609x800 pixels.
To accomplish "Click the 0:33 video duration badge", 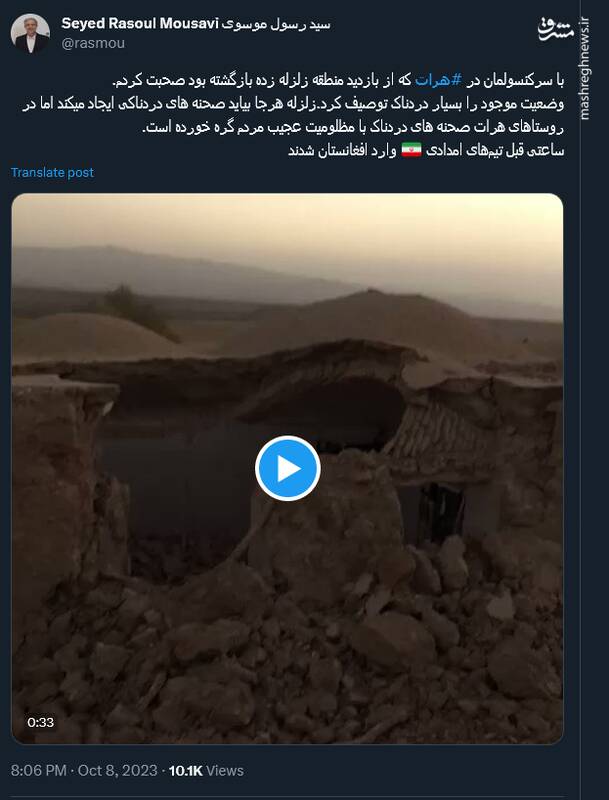I will 41,722.
